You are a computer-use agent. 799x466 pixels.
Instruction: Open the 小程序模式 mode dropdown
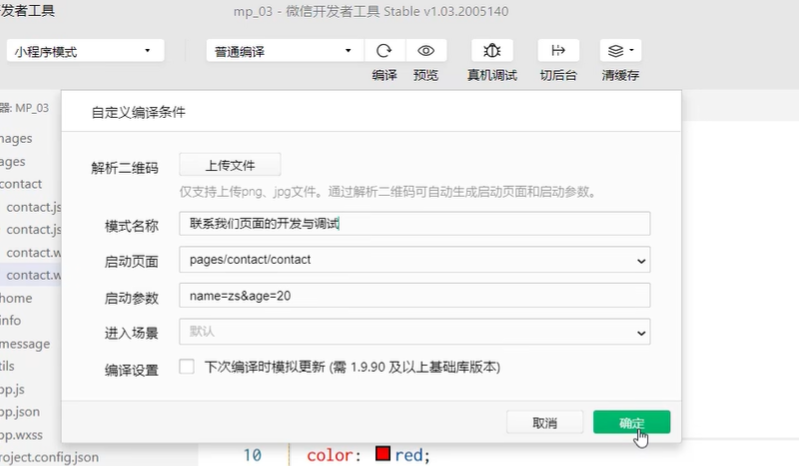tap(85, 51)
